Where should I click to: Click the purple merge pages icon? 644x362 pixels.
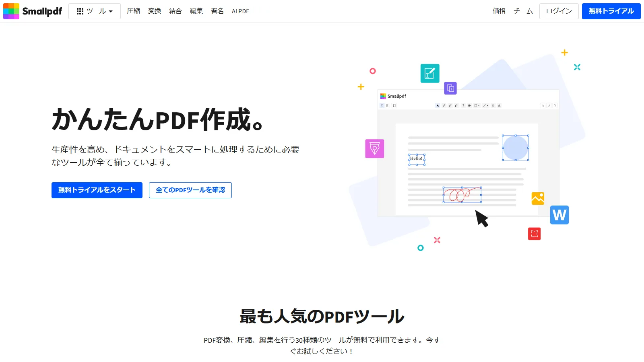coord(450,88)
